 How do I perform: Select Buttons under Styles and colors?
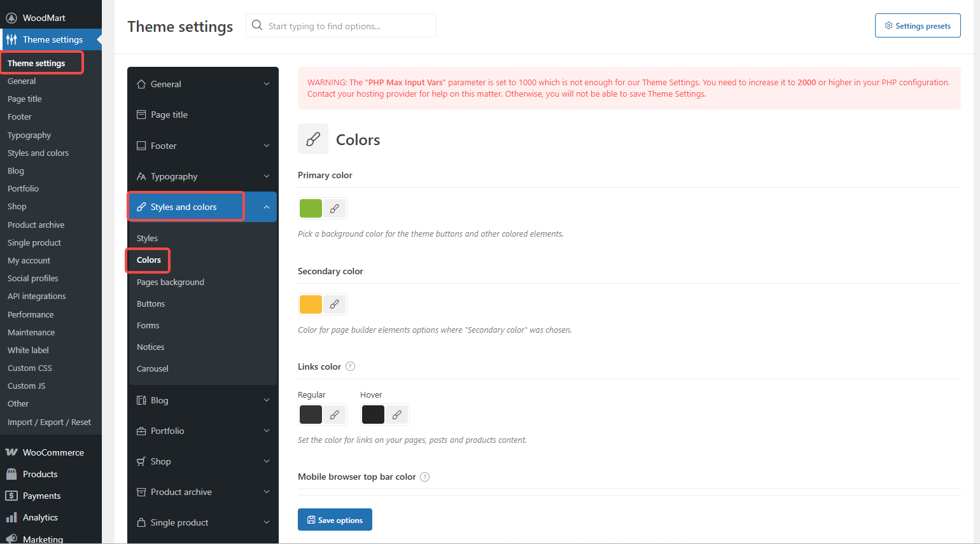[151, 303]
